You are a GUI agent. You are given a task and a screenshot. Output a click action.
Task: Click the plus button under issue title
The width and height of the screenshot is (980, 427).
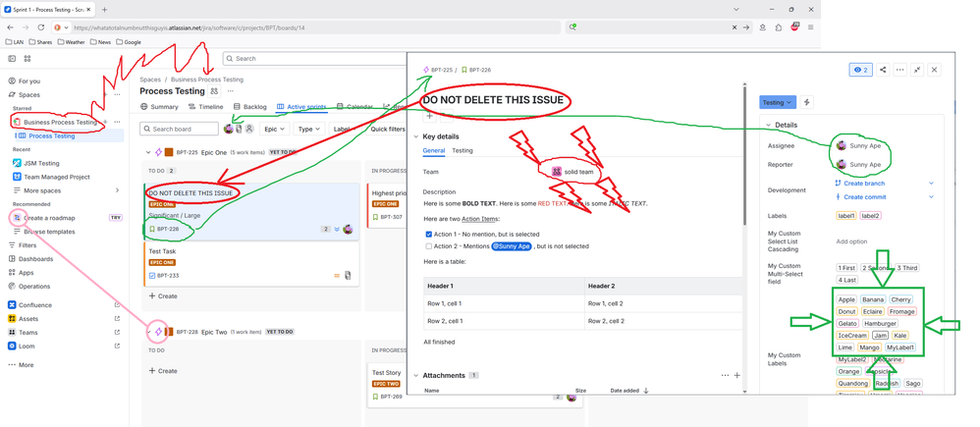point(429,116)
